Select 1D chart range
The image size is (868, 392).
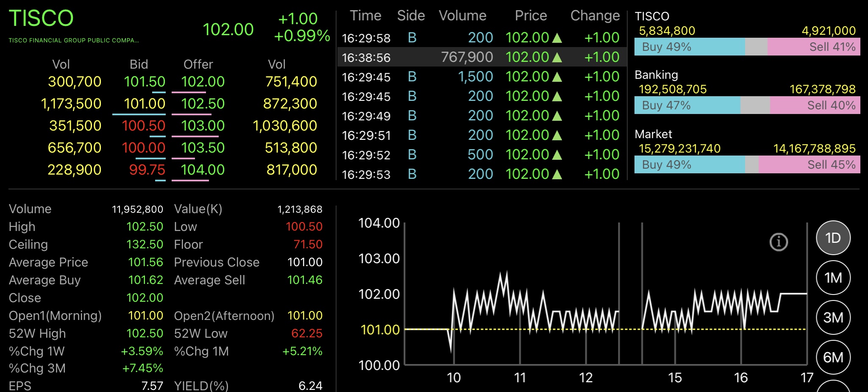833,238
